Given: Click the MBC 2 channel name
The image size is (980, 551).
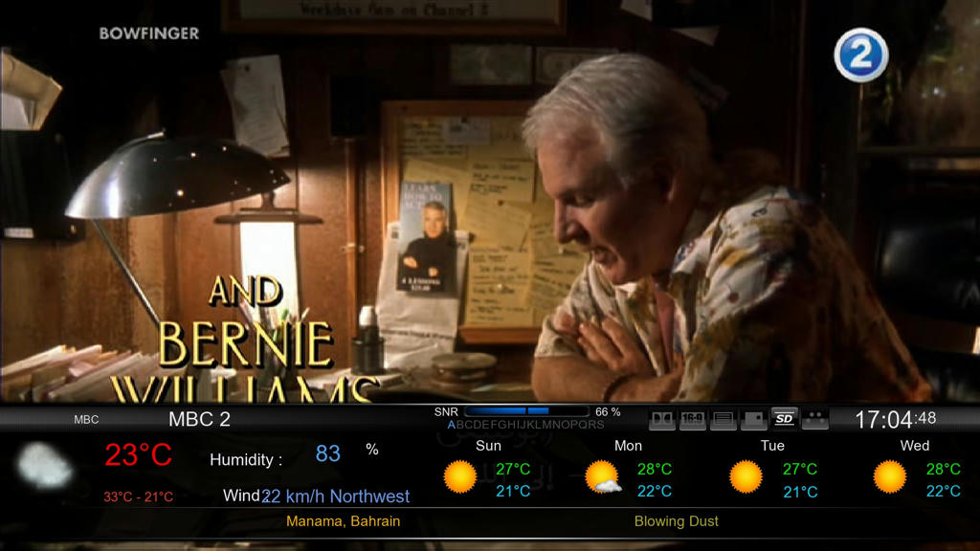Looking at the screenshot, I should point(199,419).
